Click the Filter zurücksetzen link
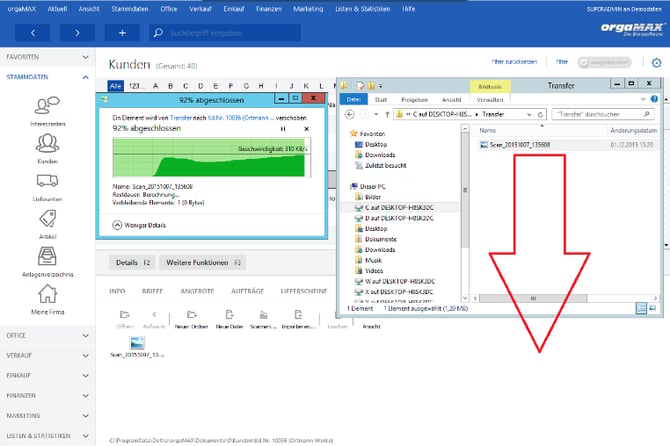Image resolution: width=670 pixels, height=446 pixels. [x=514, y=62]
